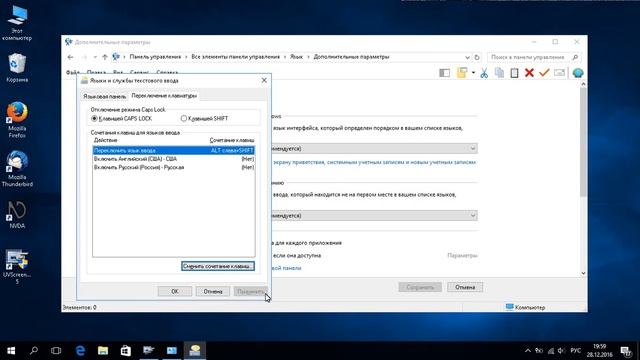This screenshot has height=360, width=640.
Task: Open address bar history dropdown arrow
Action: point(467,57)
